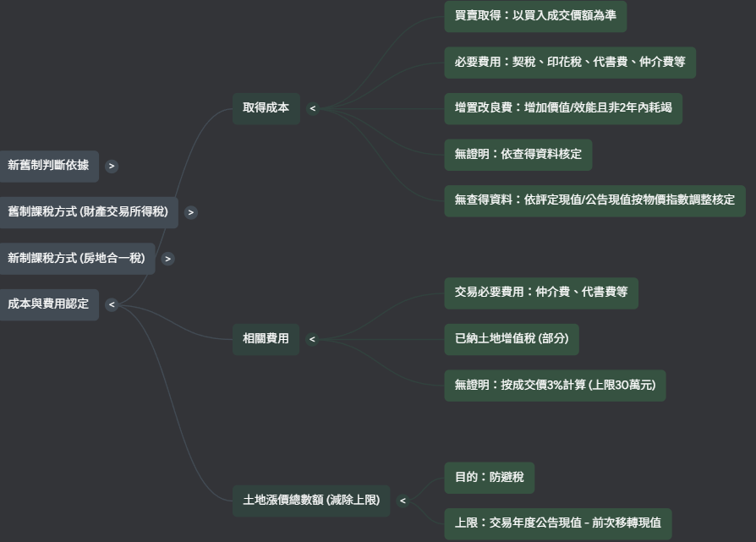Viewport: 756px width, 542px height.
Task: Click the 交易必要費用：仲介費、代書費等 node
Action: 541,293
